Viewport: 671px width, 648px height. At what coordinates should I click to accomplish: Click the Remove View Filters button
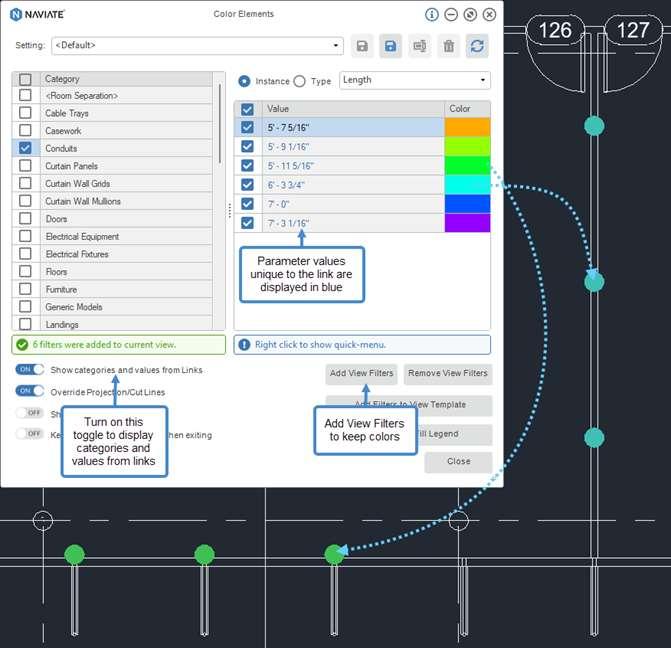coord(448,373)
